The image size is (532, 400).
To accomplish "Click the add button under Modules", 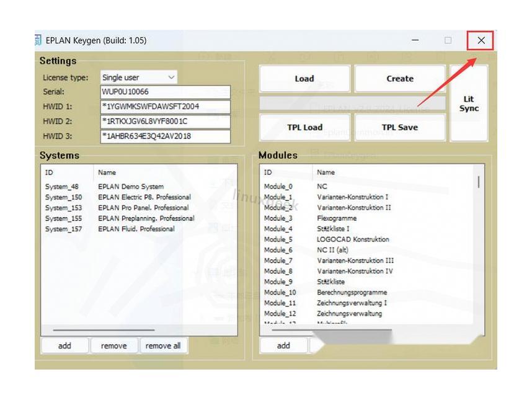I will point(283,346).
